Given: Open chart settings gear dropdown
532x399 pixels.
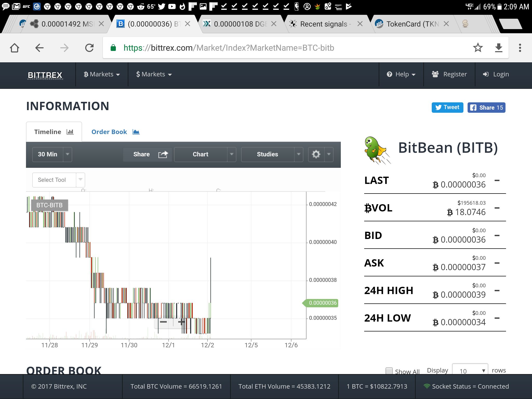Looking at the screenshot, I should click(x=321, y=154).
